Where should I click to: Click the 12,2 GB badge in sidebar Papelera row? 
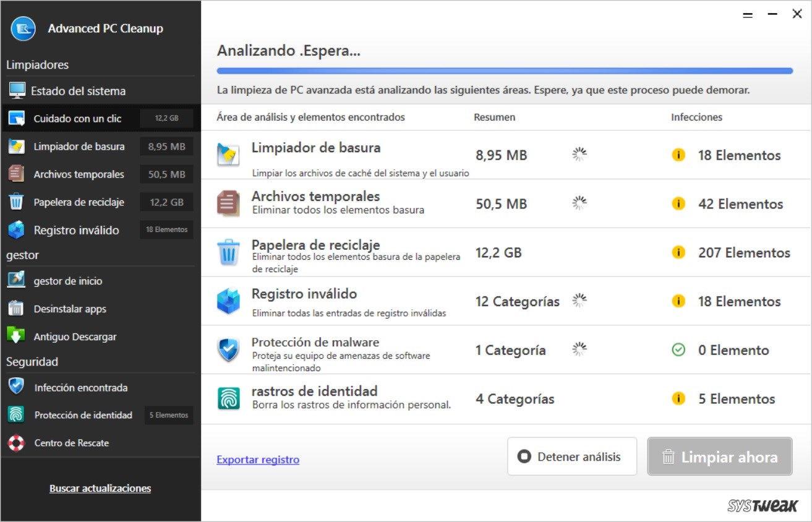[166, 202]
